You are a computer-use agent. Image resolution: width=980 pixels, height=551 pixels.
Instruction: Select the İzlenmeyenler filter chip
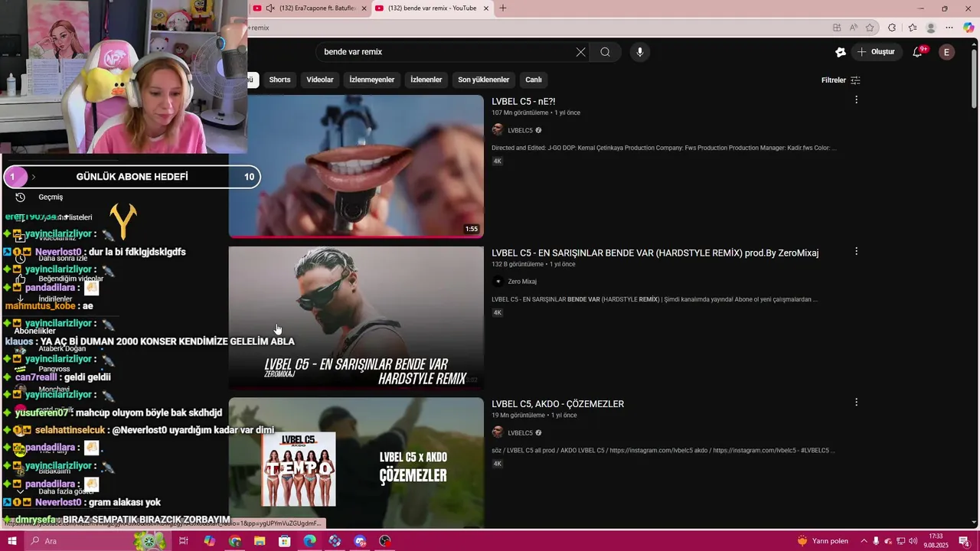coord(372,80)
